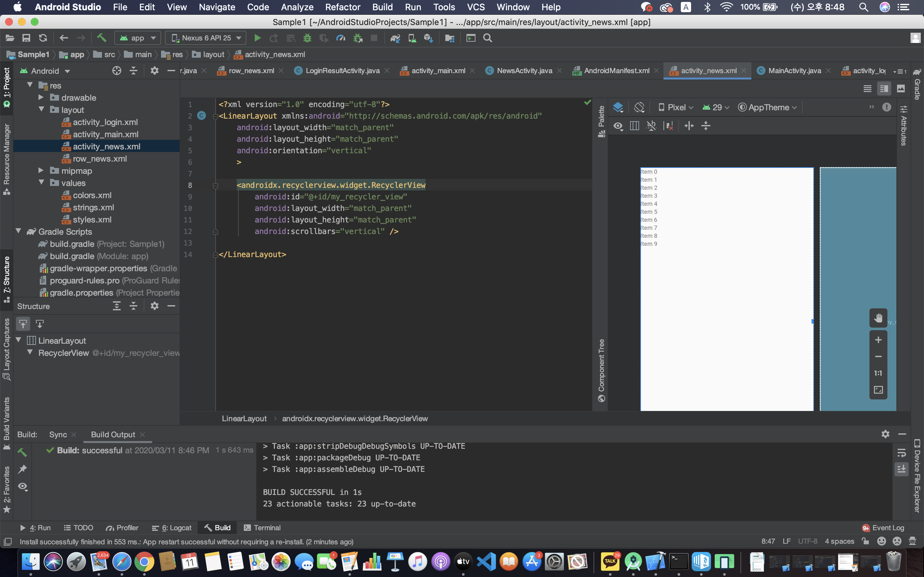
Task: Expand the mipmap folder
Action: click(41, 171)
